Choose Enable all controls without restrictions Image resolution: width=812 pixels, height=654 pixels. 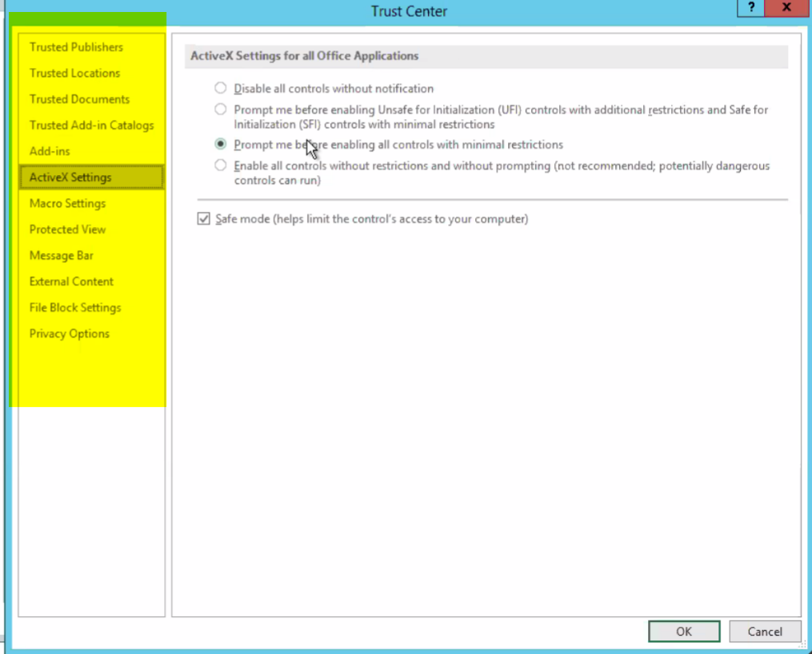(221, 165)
